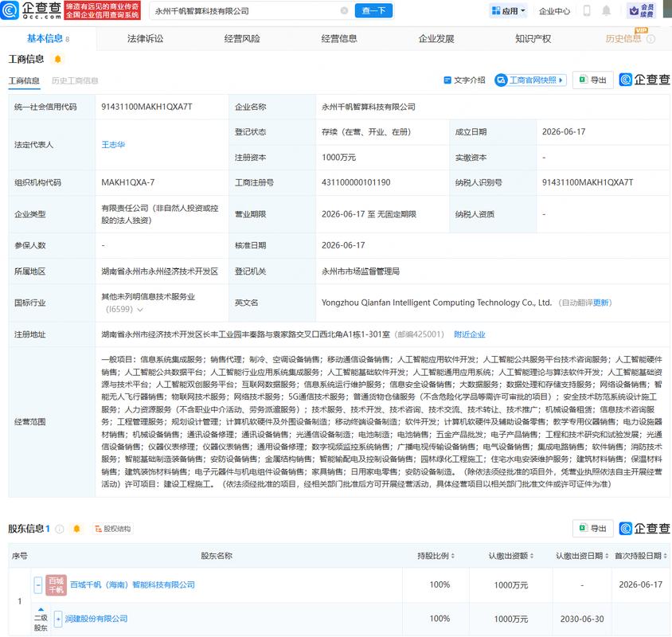Click the 所属地区 value 湖南省永州市永州经济技术开发区

160,272
